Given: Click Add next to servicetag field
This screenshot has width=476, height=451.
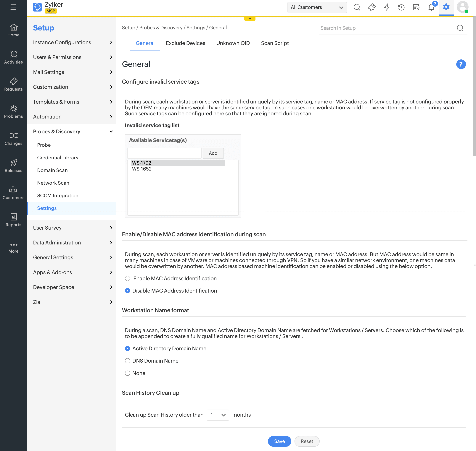Looking at the screenshot, I should pyautogui.click(x=213, y=153).
